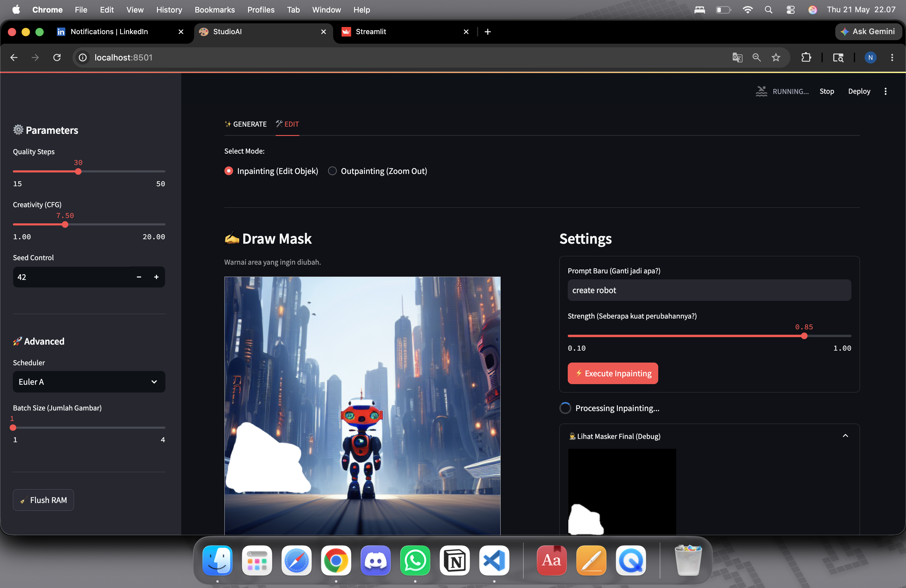View site information icon in address bar
The height and width of the screenshot is (588, 906).
coord(83,57)
